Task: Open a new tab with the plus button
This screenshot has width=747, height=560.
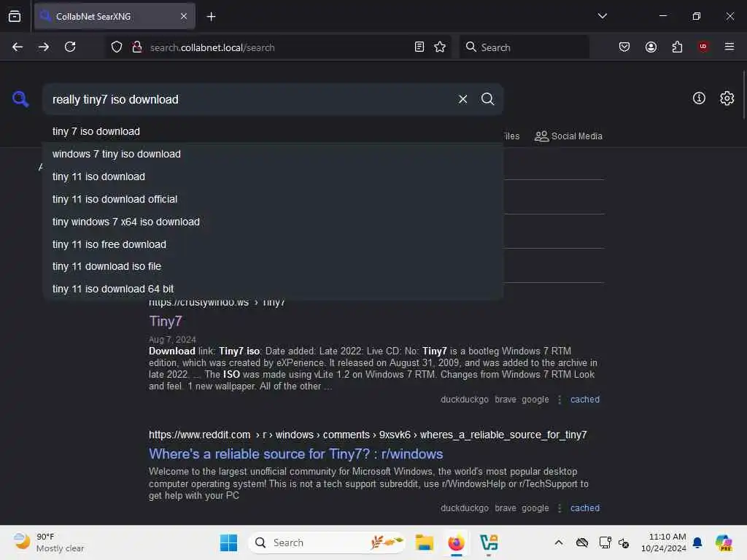Action: [211, 17]
